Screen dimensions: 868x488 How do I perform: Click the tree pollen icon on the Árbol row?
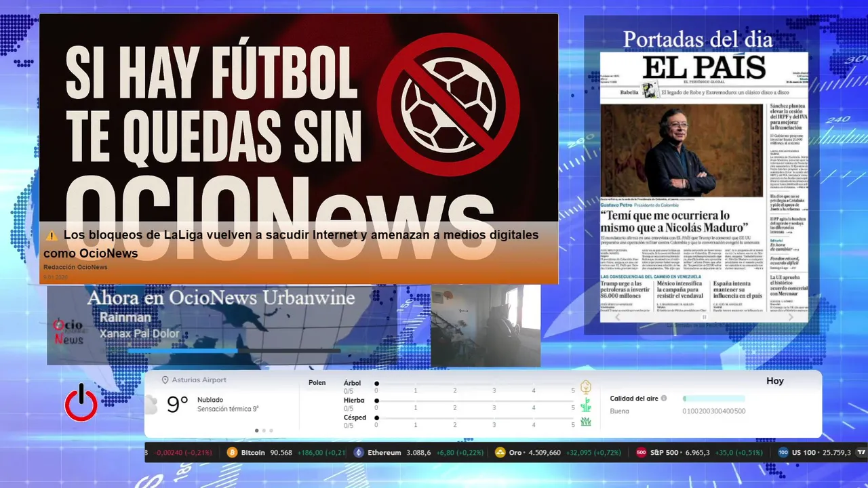[585, 387]
